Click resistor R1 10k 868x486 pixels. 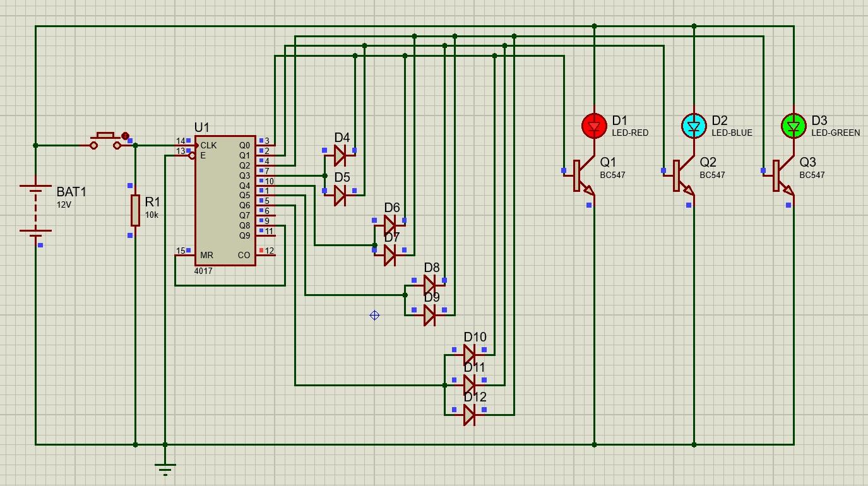[135, 211]
